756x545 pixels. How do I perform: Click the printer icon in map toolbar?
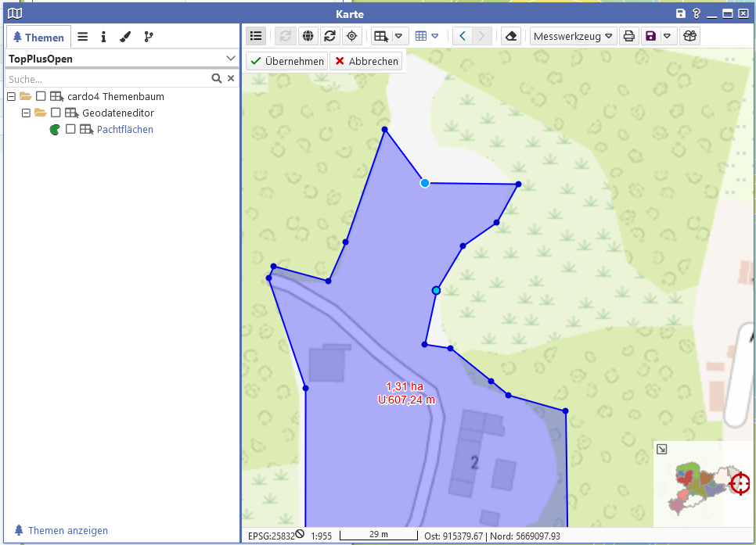coord(628,36)
